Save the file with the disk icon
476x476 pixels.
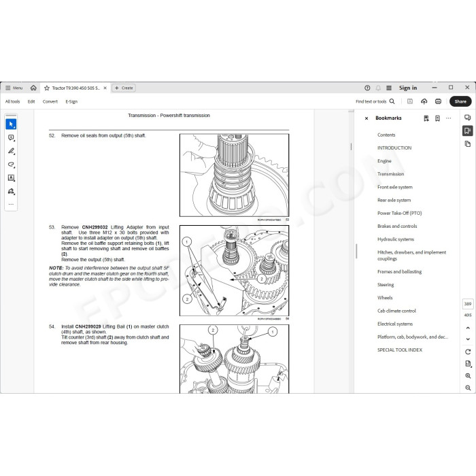click(410, 101)
